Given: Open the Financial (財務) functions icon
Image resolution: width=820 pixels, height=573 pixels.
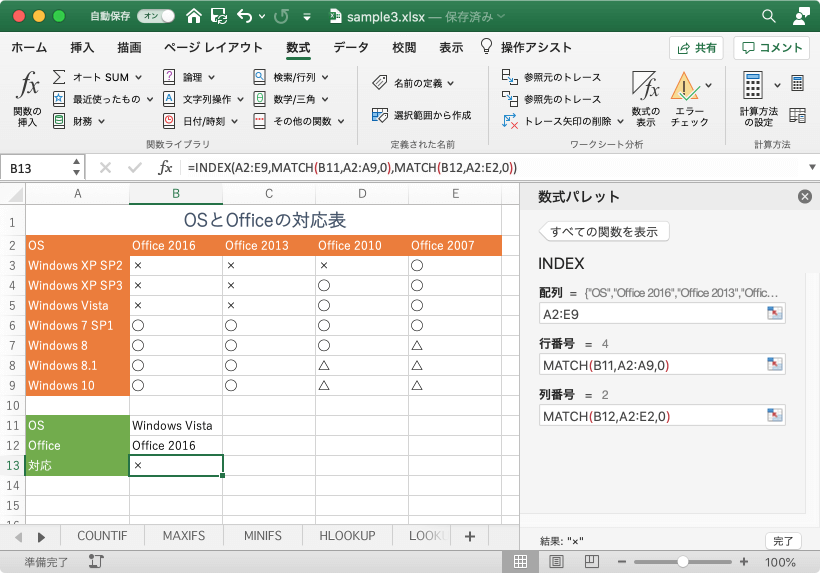Looking at the screenshot, I should point(59,121).
